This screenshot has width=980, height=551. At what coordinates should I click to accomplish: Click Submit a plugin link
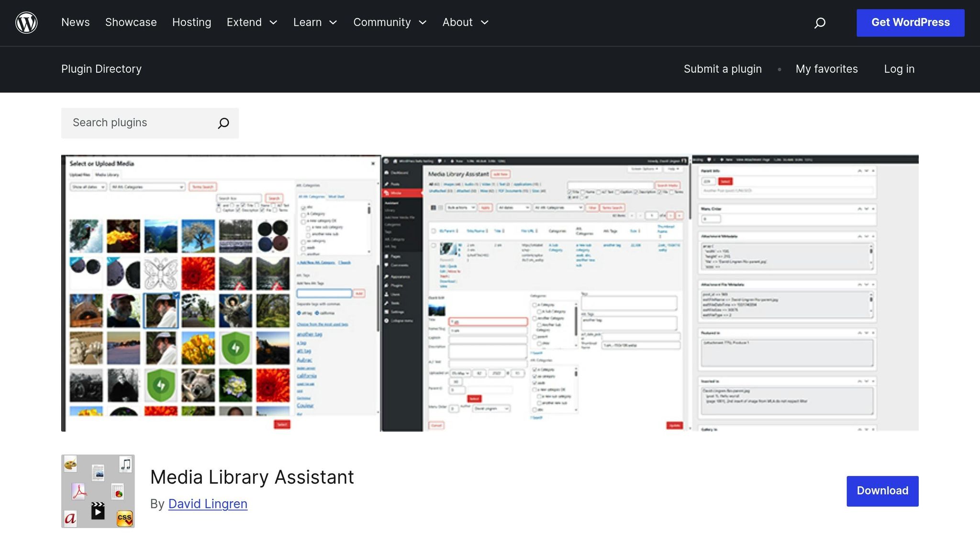coord(722,69)
